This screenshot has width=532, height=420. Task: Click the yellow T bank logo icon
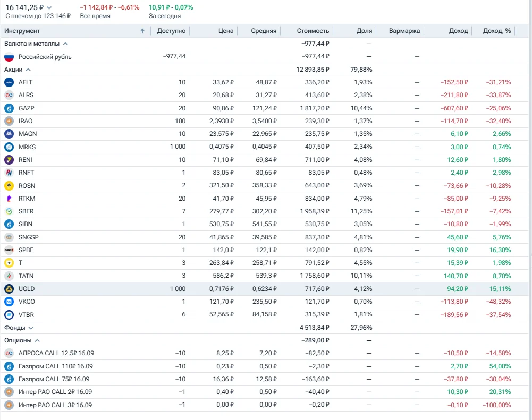coord(9,263)
